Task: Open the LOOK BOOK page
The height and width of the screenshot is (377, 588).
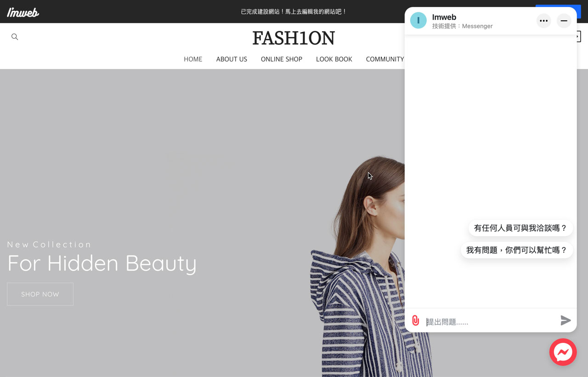Action: tap(334, 59)
